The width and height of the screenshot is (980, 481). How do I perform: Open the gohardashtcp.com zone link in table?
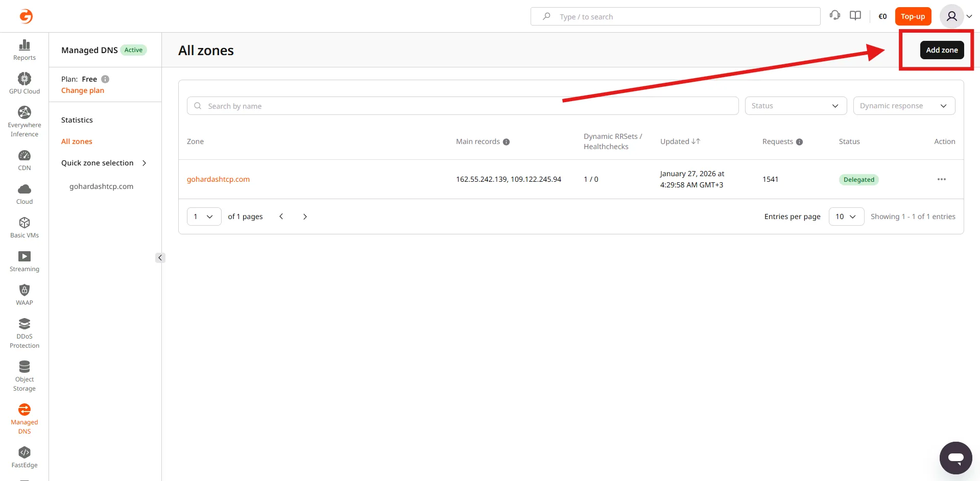pyautogui.click(x=218, y=179)
